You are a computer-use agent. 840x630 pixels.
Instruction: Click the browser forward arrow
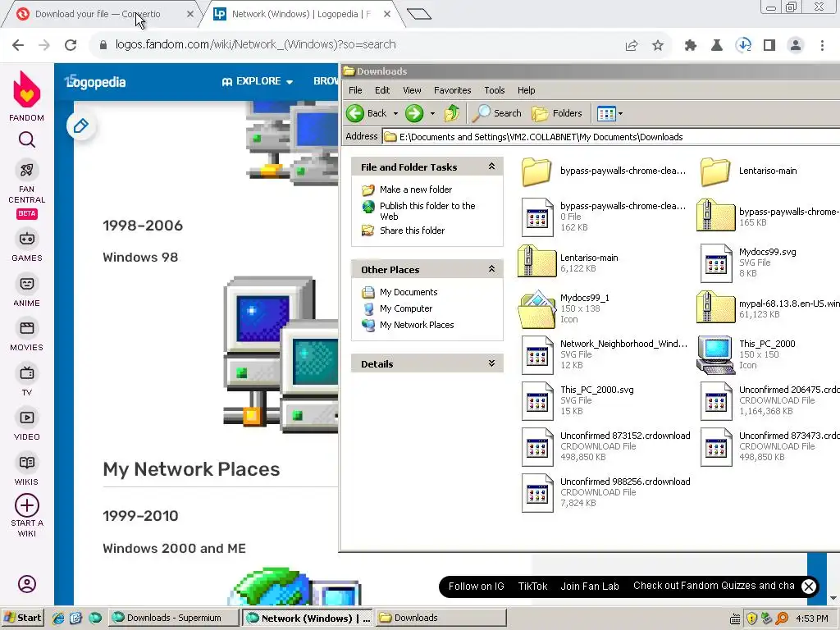[44, 45]
